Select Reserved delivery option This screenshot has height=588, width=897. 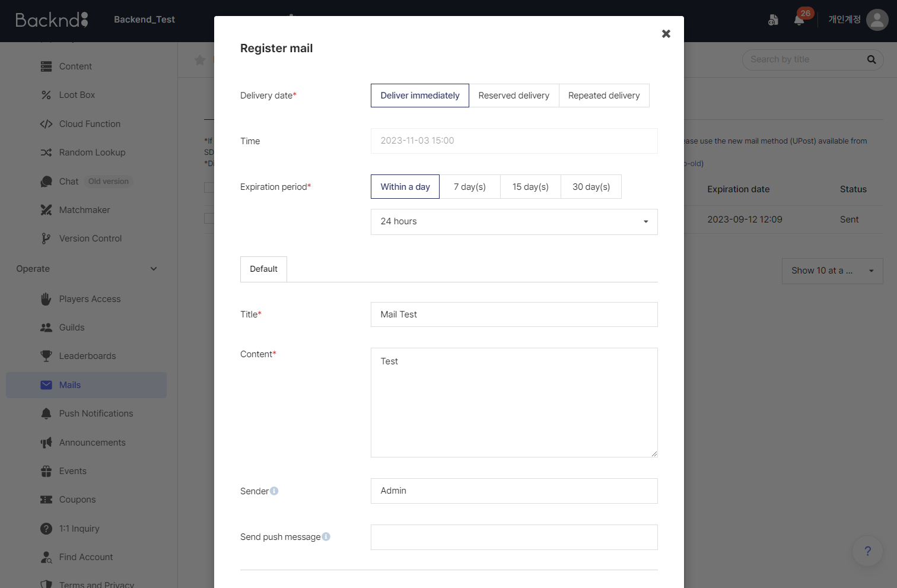(x=514, y=96)
